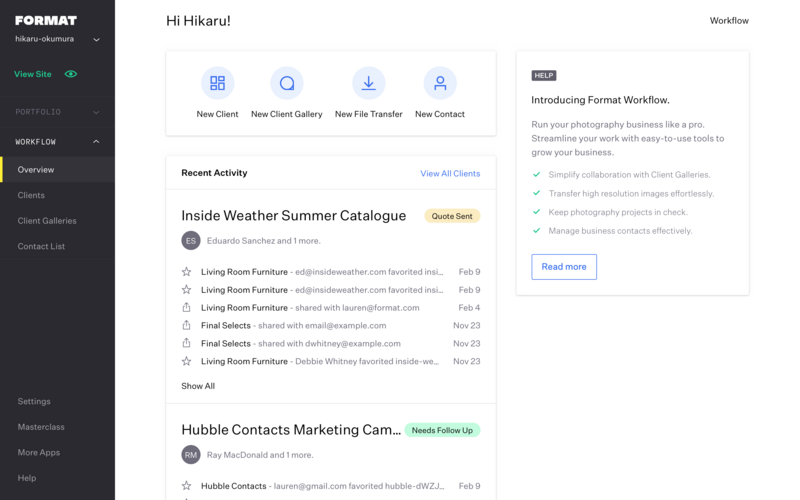Image resolution: width=800 pixels, height=500 pixels.
Task: Click the New Client Gallery label
Action: (287, 114)
